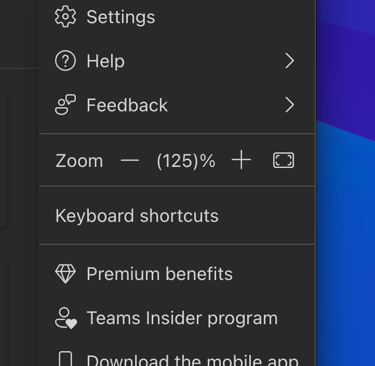The width and height of the screenshot is (375, 366).
Task: Click the Teams Insider person-heart icon
Action: pyautogui.click(x=66, y=318)
